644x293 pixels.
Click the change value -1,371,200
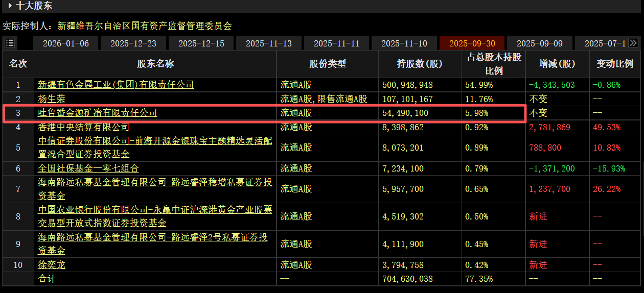[551, 168]
